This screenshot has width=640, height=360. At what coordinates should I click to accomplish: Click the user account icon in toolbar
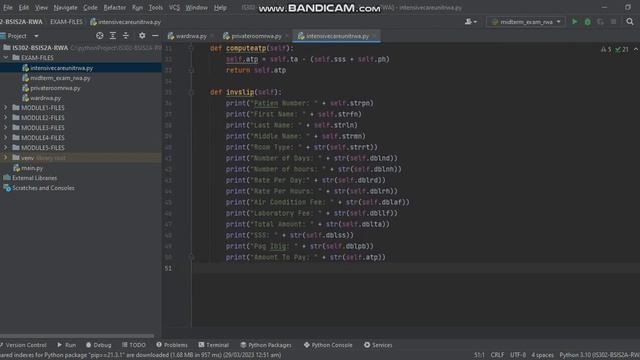(470, 22)
